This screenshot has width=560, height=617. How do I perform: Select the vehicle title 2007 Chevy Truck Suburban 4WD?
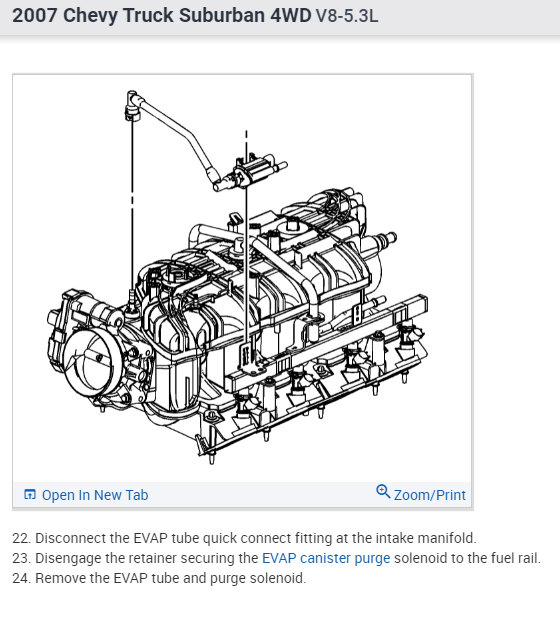coord(161,16)
